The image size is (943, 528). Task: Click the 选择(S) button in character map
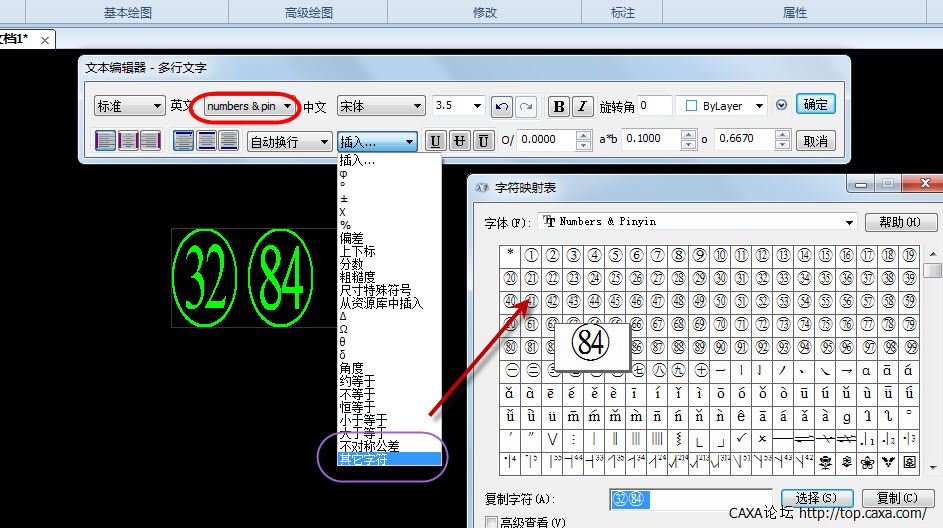[x=816, y=498]
